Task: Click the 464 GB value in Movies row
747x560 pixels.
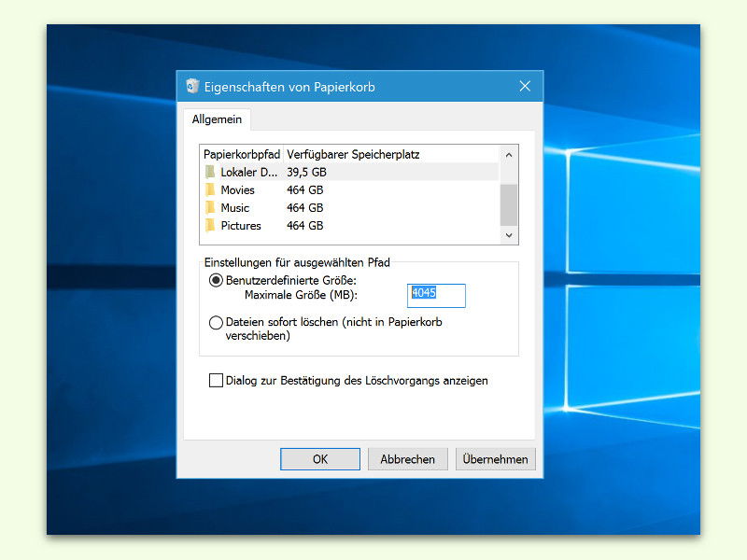Action: (305, 190)
